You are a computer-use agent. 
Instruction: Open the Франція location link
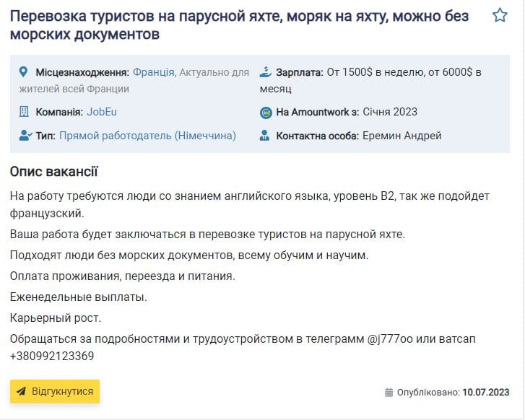click(153, 72)
